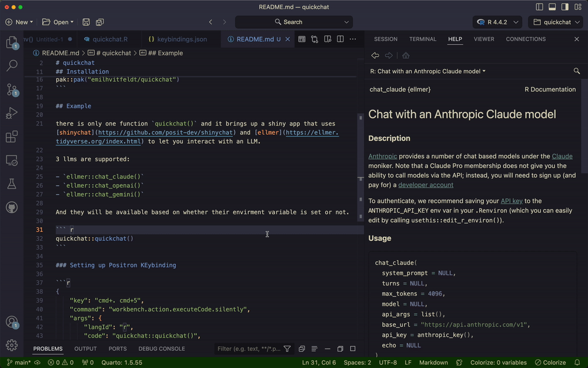Open preview to the side icon
The width and height of the screenshot is (588, 368).
coord(328,39)
